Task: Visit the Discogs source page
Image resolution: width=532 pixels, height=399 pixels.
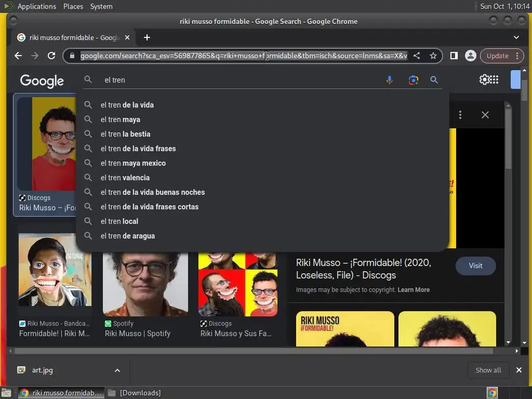Action: click(x=475, y=265)
